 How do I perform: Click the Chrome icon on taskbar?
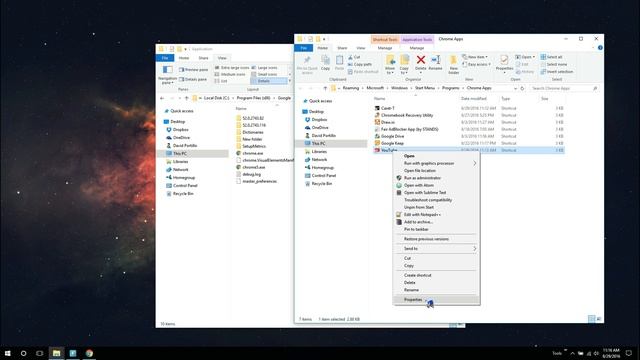point(89,353)
